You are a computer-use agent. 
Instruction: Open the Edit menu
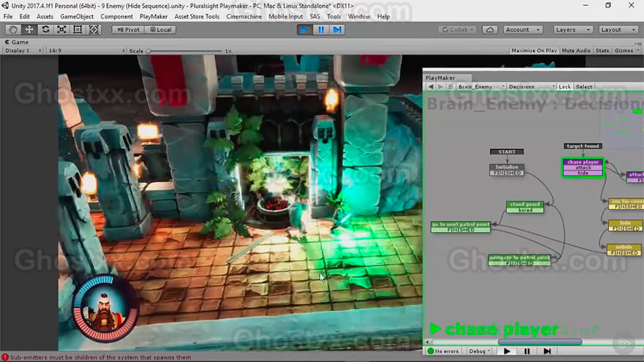point(25,16)
